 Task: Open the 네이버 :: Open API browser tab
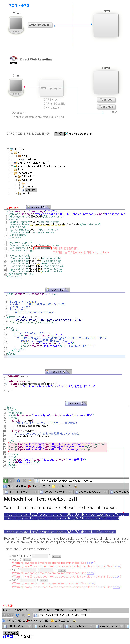click(21, 492)
